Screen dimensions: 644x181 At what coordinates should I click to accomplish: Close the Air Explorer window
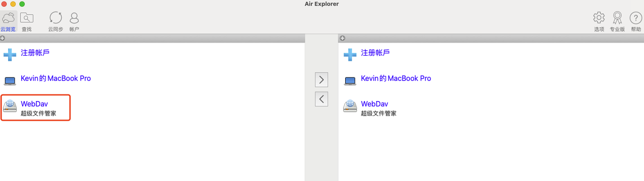coord(4,4)
